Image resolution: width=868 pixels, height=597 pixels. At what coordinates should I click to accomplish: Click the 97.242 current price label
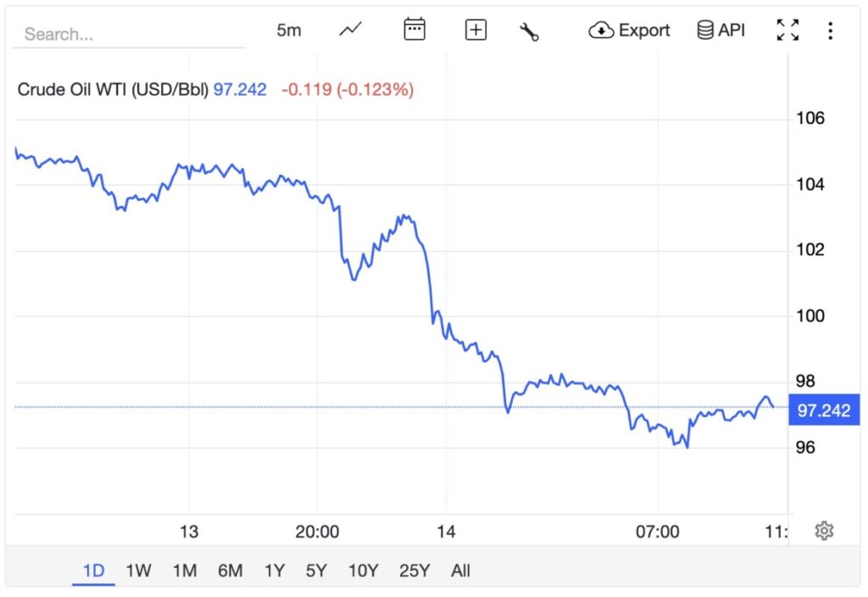click(x=823, y=410)
